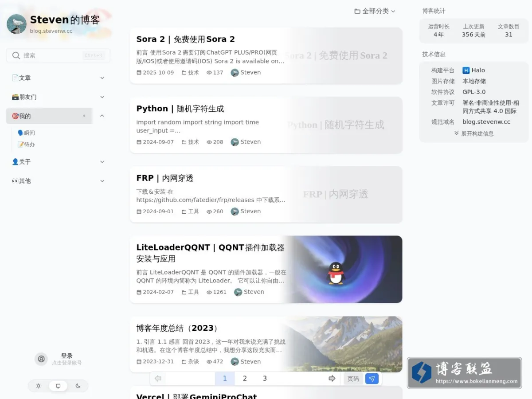Click the 工具 category tag on the FRP post
The height and width of the screenshot is (399, 532).
(x=191, y=211)
